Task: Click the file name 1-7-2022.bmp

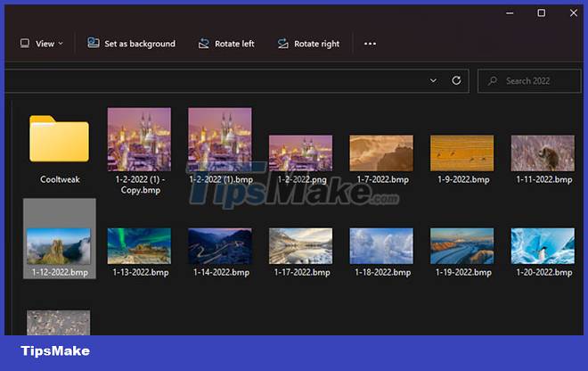Action: 382,179
